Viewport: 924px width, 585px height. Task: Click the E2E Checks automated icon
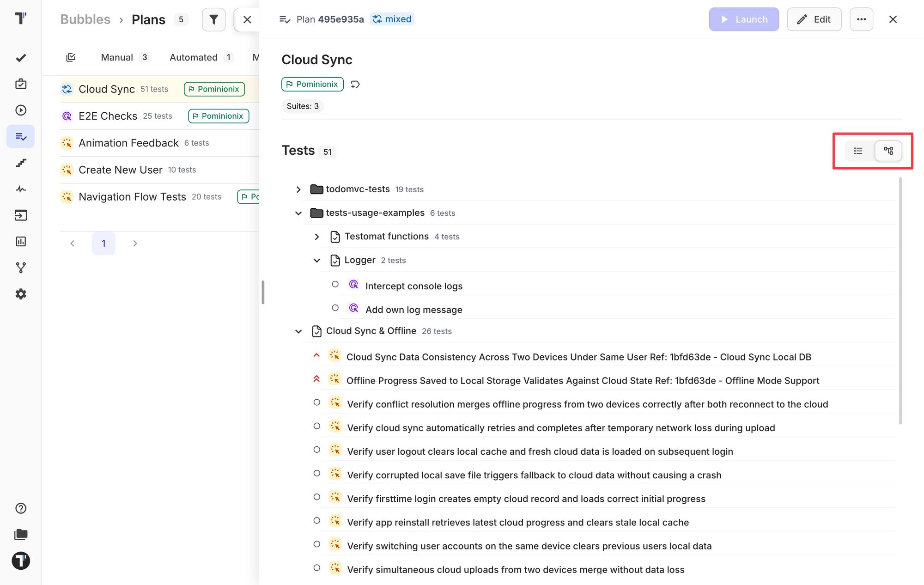[x=67, y=116]
